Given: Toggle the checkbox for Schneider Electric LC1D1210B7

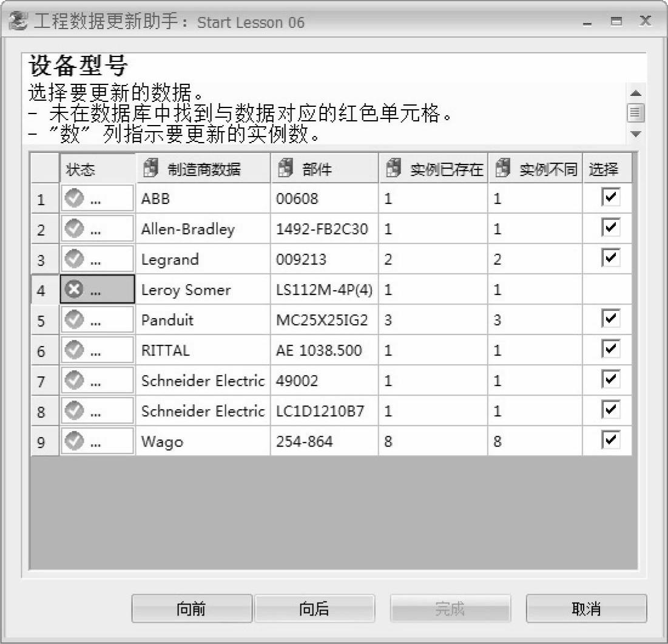Looking at the screenshot, I should (610, 409).
